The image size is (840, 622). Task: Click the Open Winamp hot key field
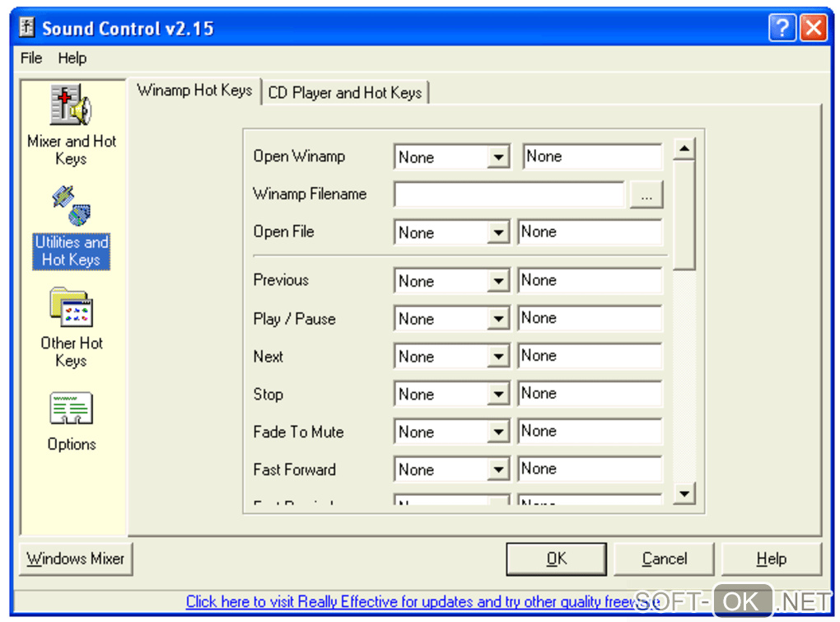point(592,157)
